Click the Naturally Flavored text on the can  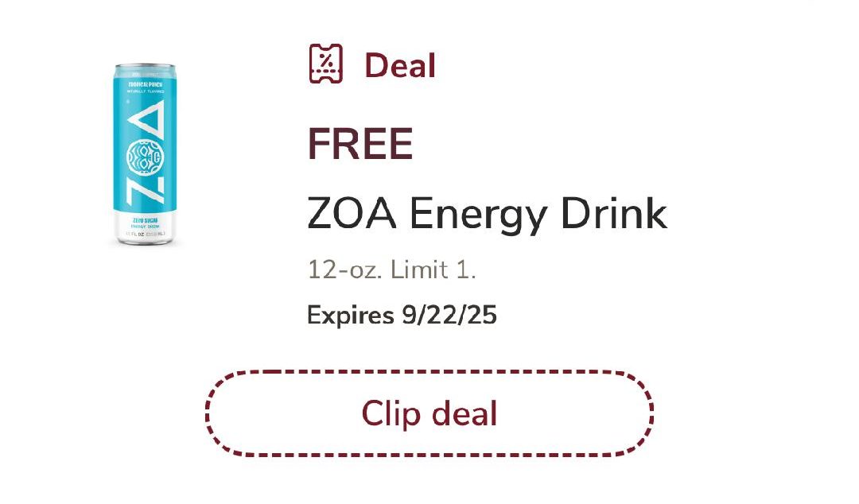144,91
